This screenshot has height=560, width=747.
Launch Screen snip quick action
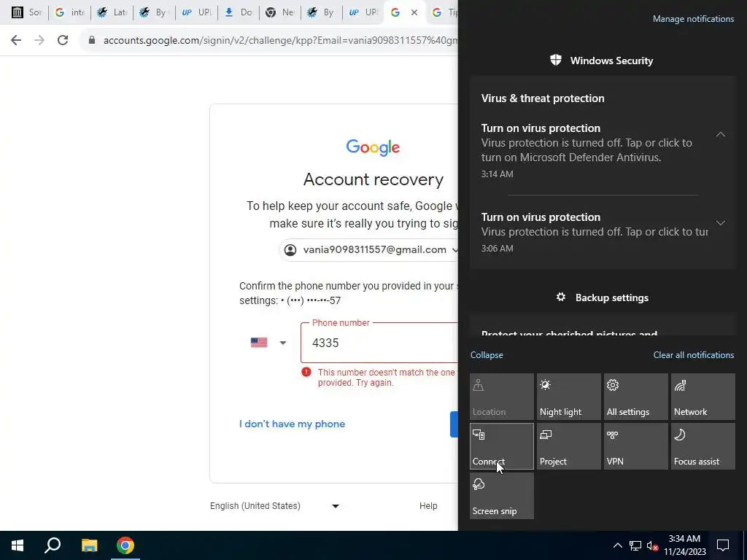point(502,496)
